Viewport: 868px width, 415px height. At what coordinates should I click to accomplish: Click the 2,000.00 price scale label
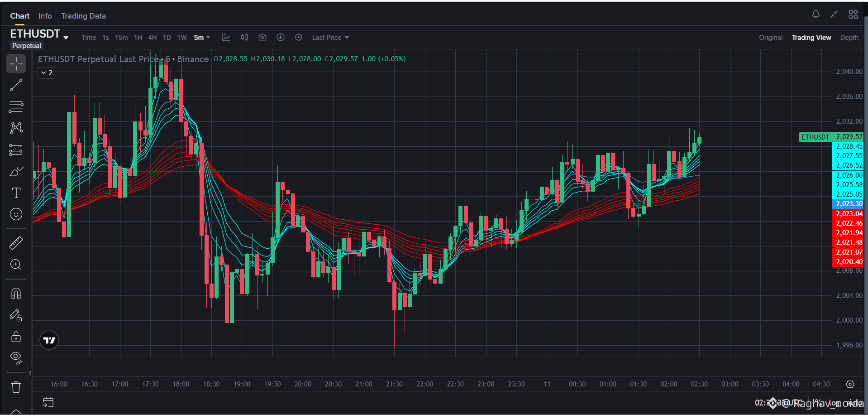[849, 320]
